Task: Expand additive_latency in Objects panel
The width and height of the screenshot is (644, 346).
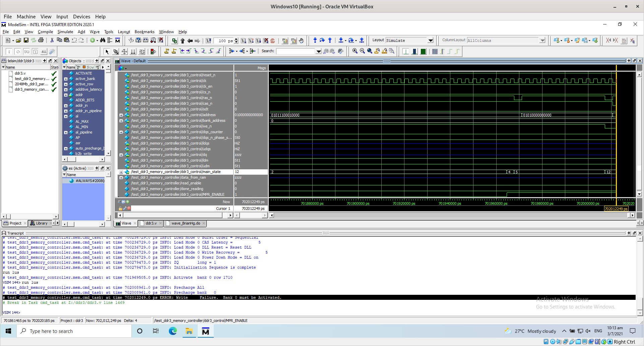Action: point(66,90)
